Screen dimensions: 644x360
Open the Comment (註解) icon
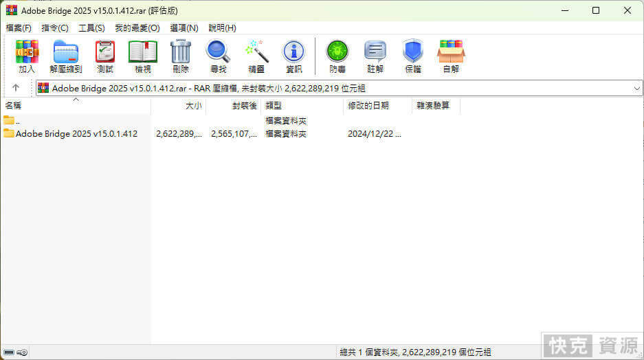tap(375, 56)
